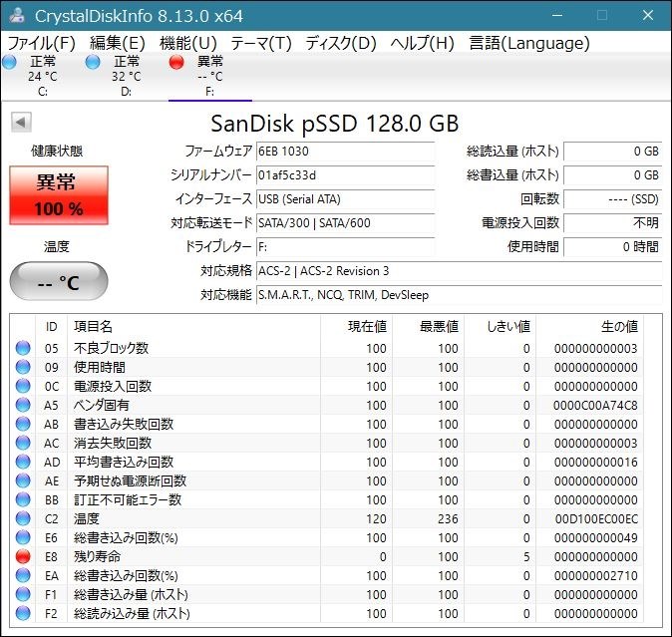Click the blue status orb for attribute C2 温度
This screenshot has height=637, width=672.
pos(23,518)
